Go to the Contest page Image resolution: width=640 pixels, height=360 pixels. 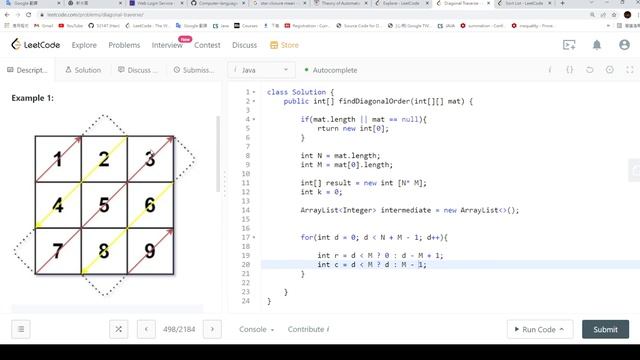pos(207,45)
